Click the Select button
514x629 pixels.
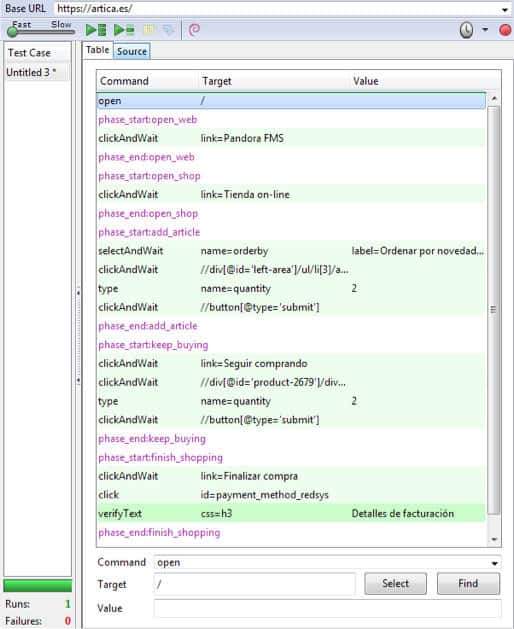pyautogui.click(x=395, y=584)
